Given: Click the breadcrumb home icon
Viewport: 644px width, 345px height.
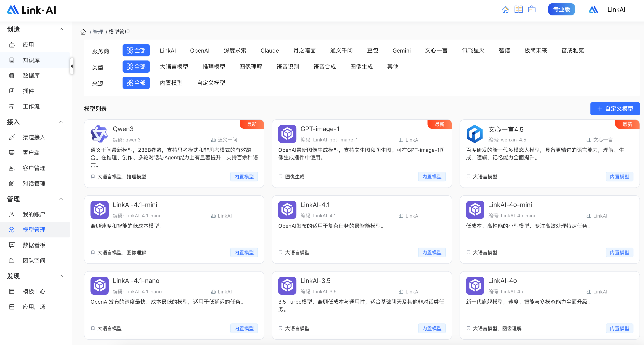Looking at the screenshot, I should pos(83,32).
